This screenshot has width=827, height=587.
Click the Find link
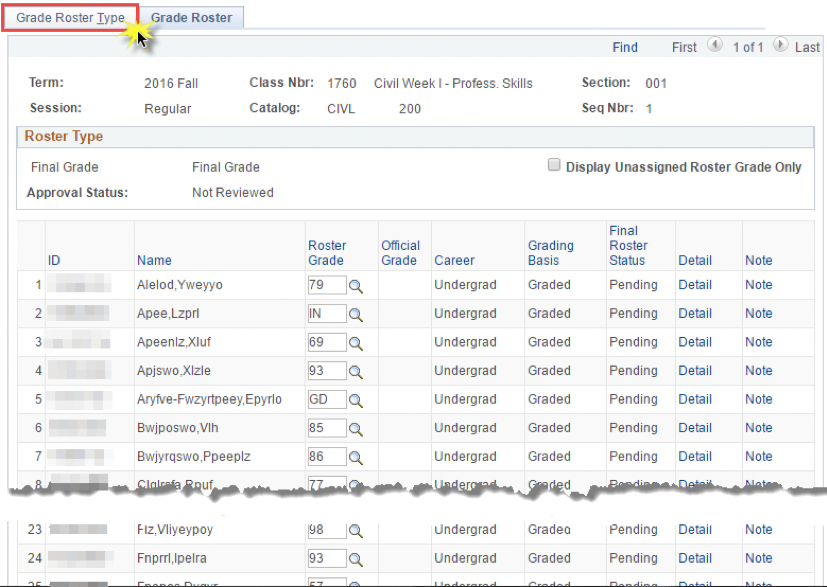coord(625,47)
